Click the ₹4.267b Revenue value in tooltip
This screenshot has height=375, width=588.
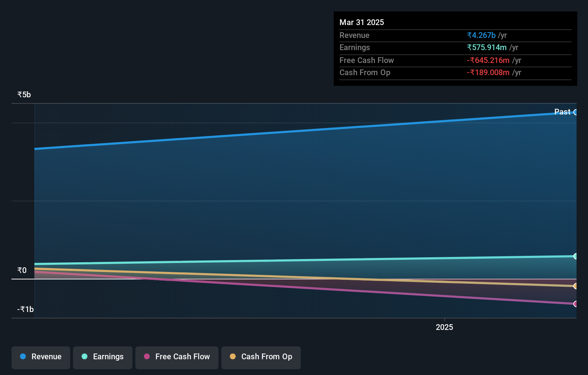pos(481,35)
